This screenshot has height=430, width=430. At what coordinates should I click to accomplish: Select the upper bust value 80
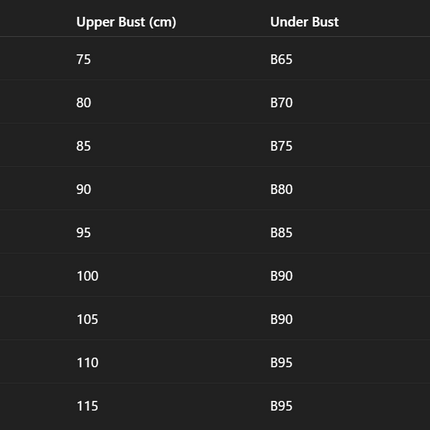point(83,103)
